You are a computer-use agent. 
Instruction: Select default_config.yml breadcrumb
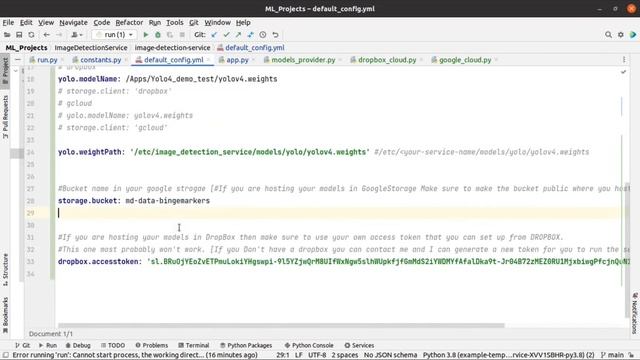click(251, 48)
